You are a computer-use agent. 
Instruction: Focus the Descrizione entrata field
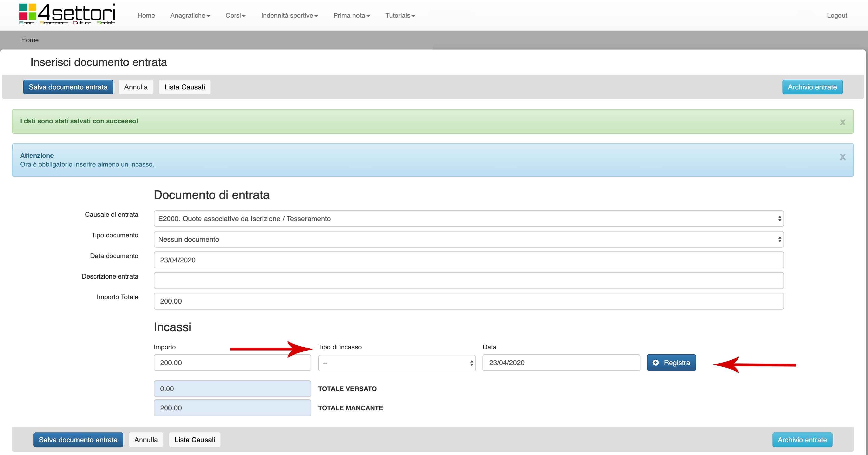[x=468, y=281]
